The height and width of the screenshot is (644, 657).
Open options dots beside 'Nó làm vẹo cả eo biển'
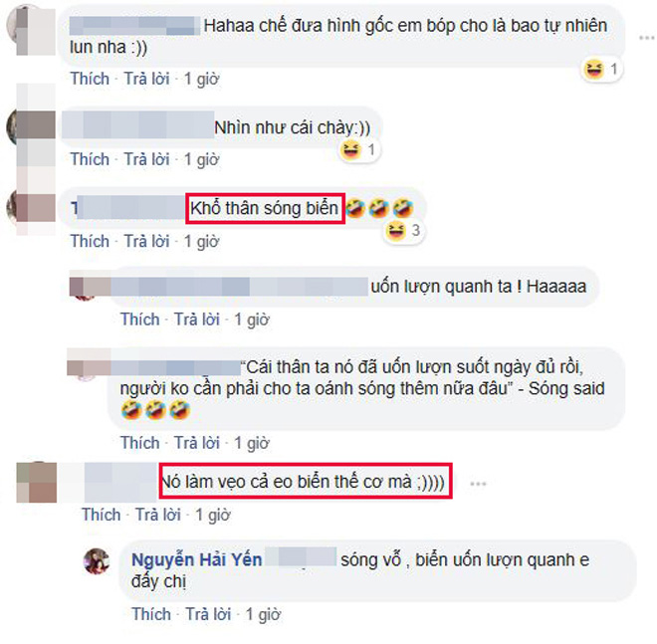pos(478,484)
